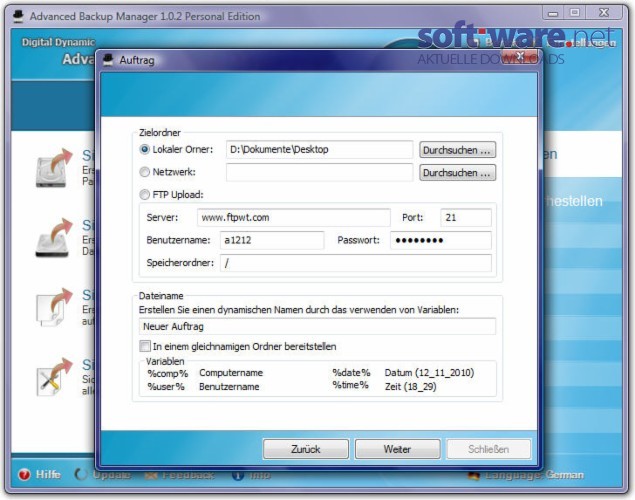Click the first hard drive backup icon

click(53, 168)
